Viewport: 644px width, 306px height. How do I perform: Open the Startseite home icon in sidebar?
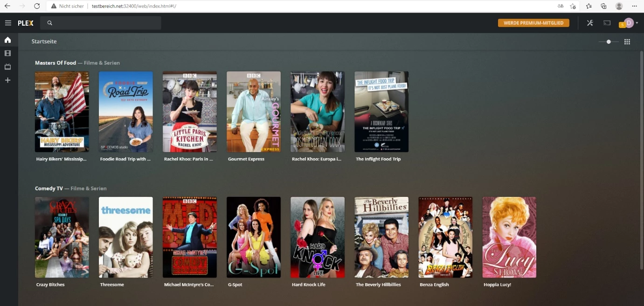click(7, 40)
